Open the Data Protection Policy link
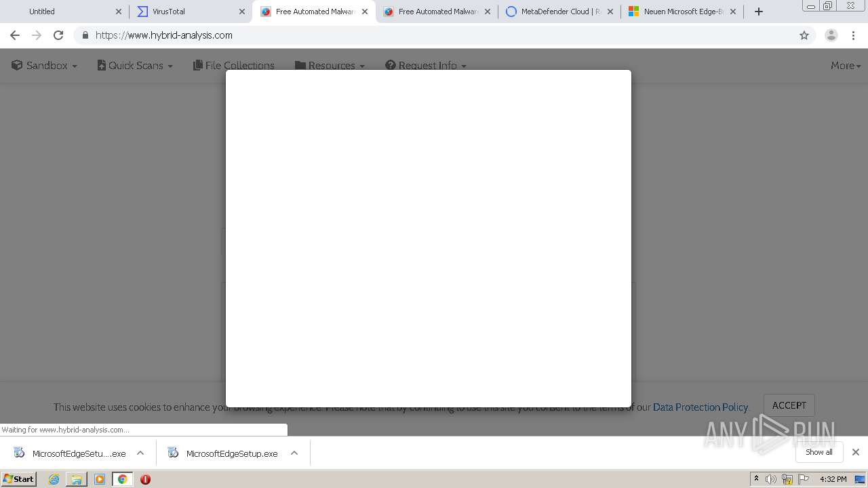 click(x=701, y=407)
